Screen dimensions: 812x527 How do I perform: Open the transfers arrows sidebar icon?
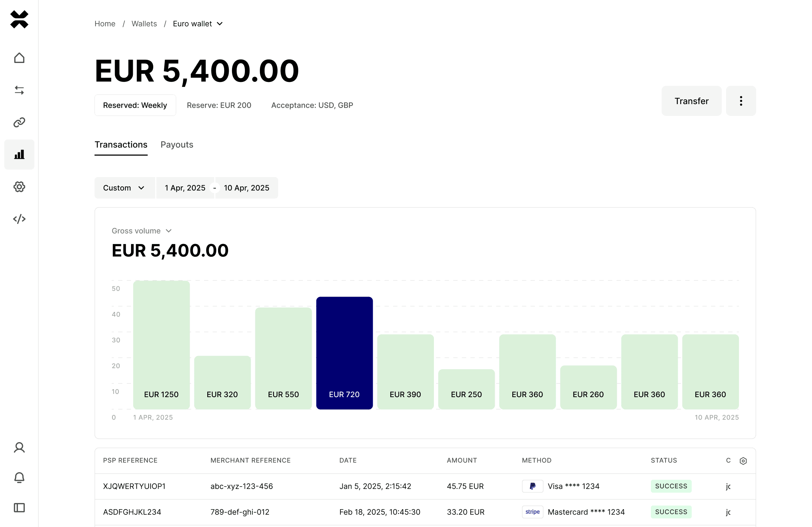[x=19, y=90]
